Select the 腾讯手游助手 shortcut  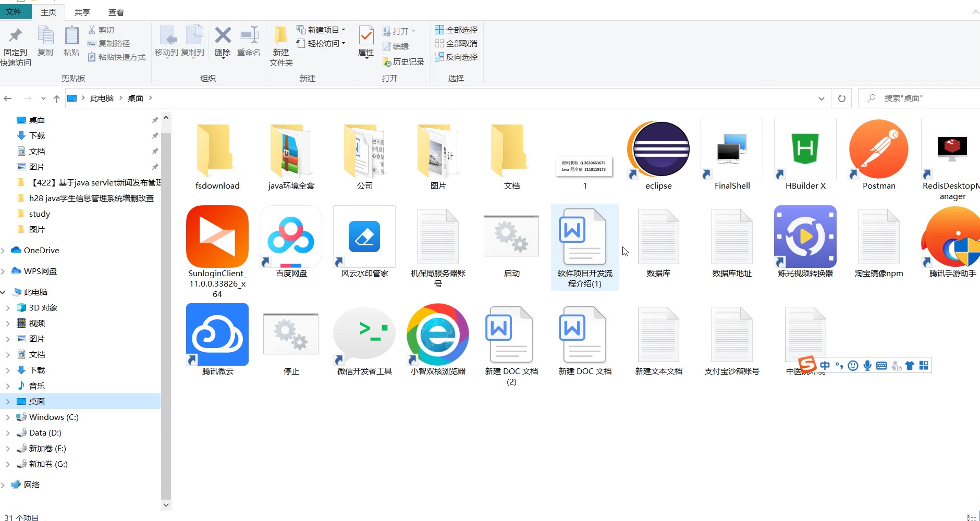coord(951,237)
